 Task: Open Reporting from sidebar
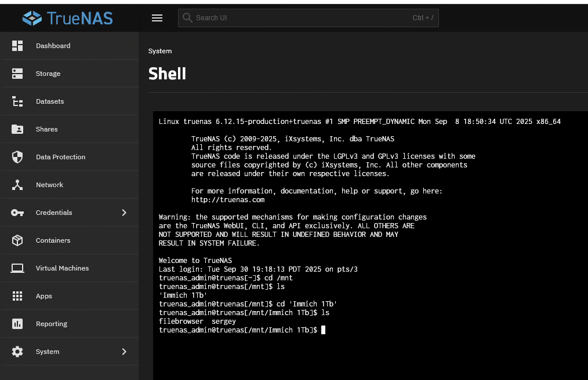coord(52,324)
